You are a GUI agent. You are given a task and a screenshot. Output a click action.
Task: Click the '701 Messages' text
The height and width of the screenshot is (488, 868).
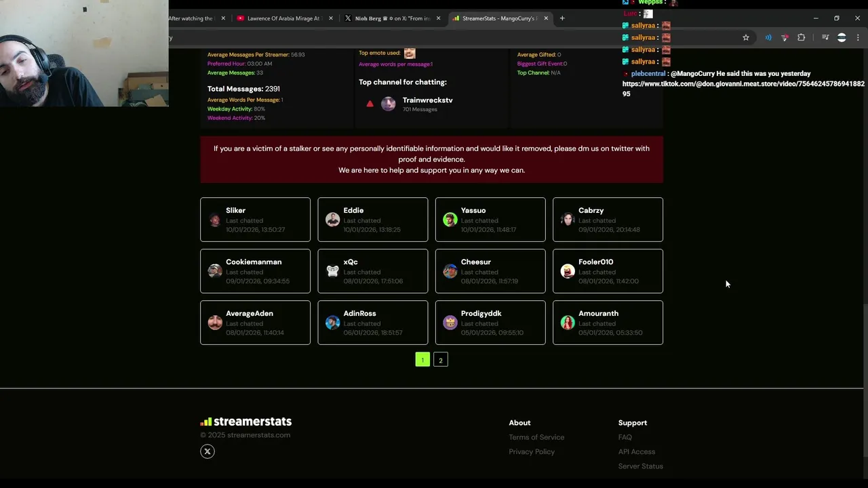coord(420,110)
